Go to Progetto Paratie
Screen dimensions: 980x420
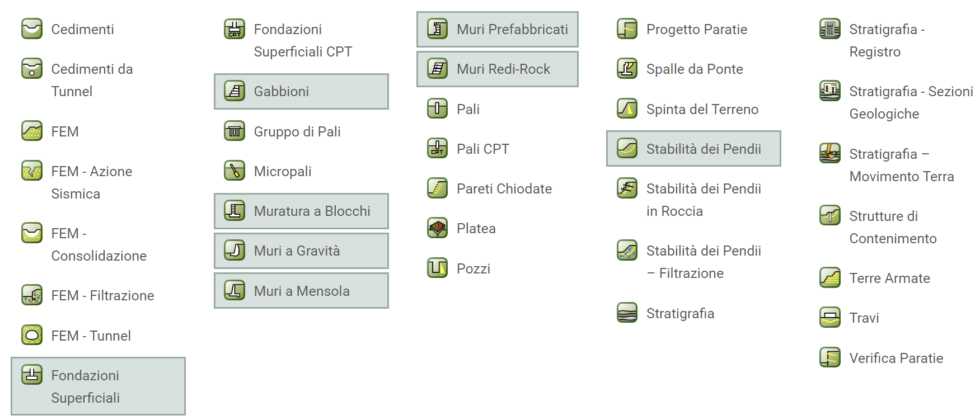point(696,29)
